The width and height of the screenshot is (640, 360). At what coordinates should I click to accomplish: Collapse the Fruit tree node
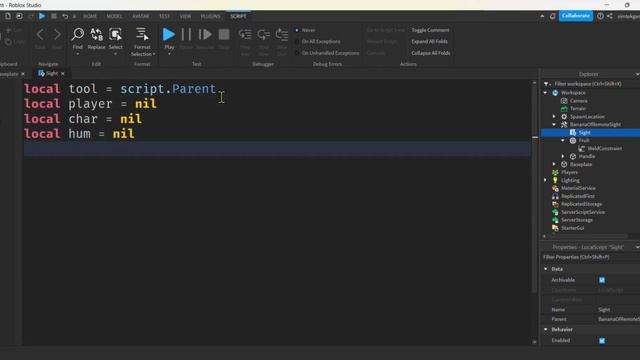click(x=563, y=140)
